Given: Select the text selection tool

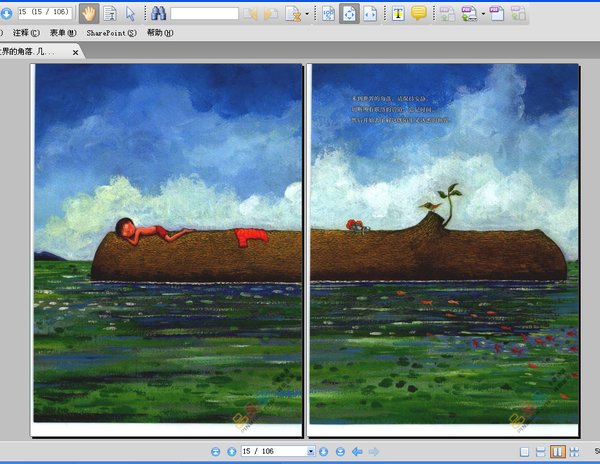Looking at the screenshot, I should coord(110,14).
